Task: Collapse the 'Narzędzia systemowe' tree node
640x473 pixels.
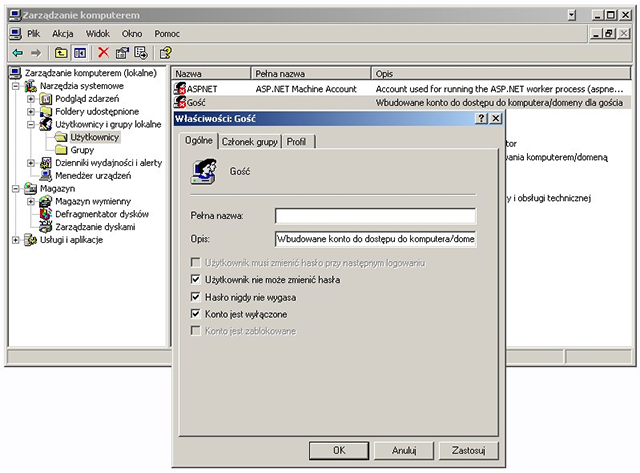Action: point(16,86)
